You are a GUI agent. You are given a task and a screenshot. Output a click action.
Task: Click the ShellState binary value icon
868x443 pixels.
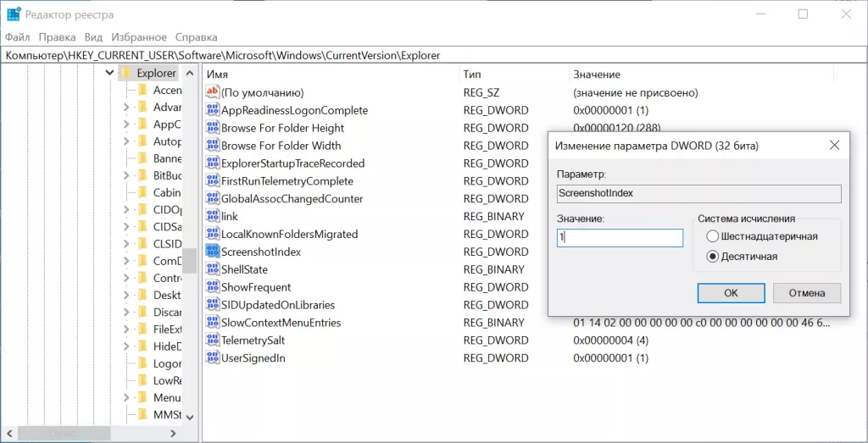coord(213,269)
